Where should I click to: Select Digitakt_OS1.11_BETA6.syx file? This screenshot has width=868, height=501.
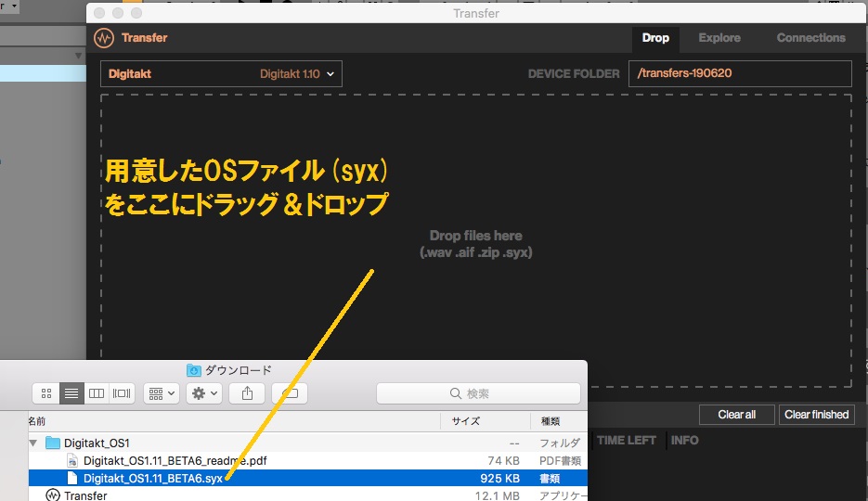click(308, 479)
